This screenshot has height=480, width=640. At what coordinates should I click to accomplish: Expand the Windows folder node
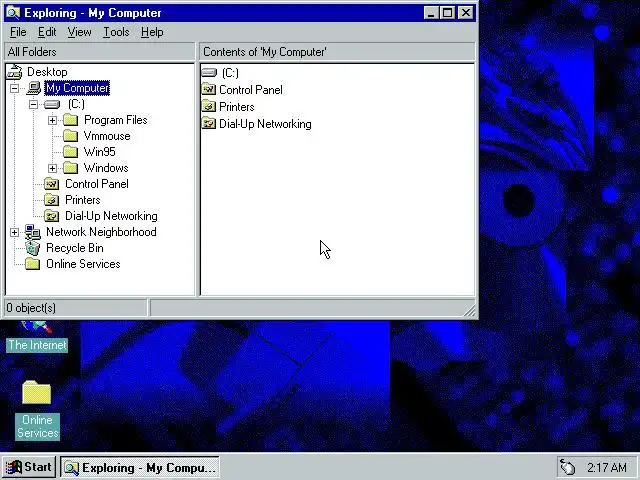tap(52, 168)
